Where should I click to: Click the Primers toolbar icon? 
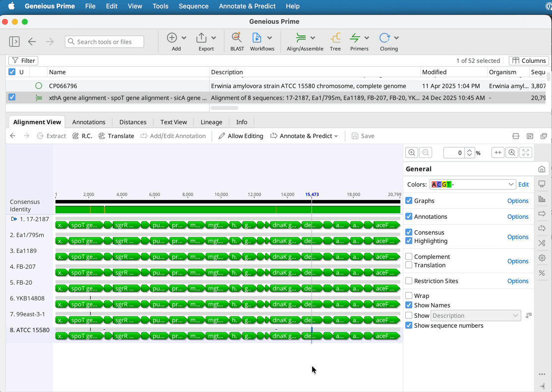pyautogui.click(x=355, y=38)
